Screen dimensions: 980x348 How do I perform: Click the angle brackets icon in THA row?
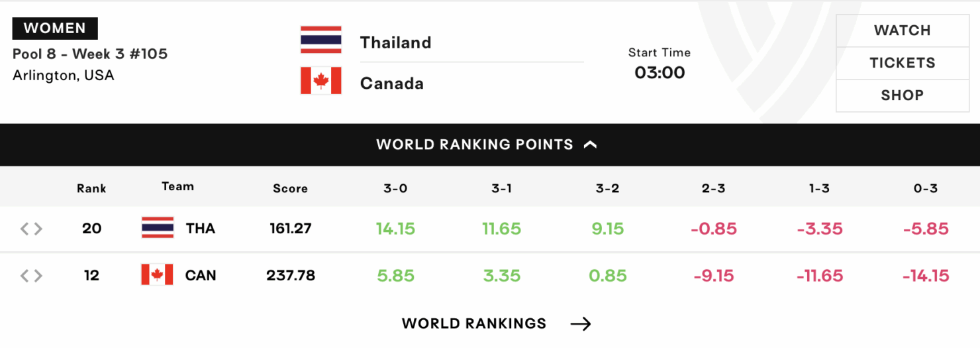[x=31, y=229]
